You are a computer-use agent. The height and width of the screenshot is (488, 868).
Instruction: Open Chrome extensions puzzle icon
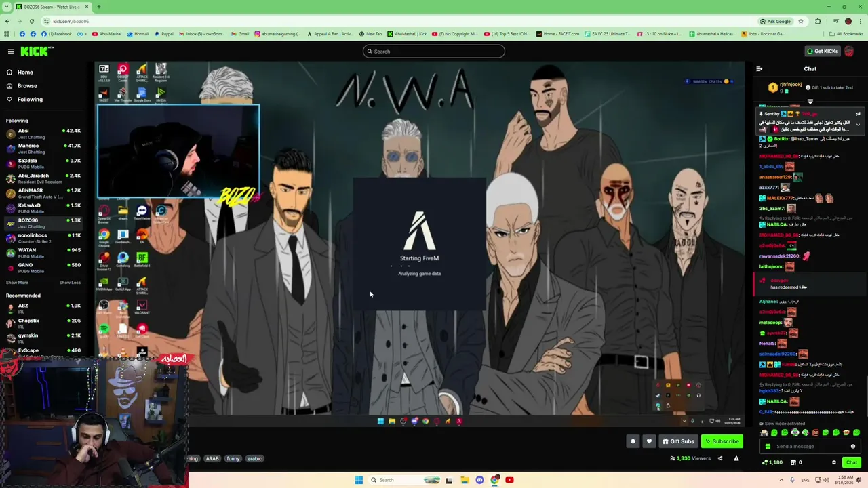[x=818, y=21]
